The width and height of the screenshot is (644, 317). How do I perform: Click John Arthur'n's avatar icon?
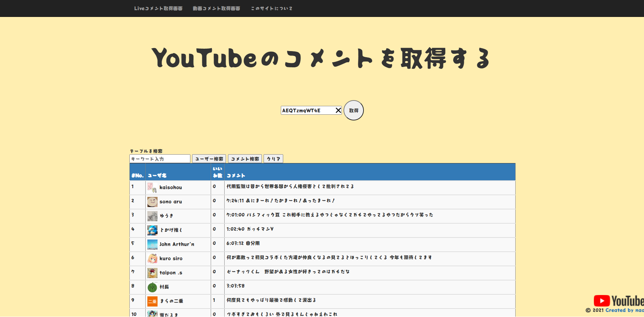[152, 244]
